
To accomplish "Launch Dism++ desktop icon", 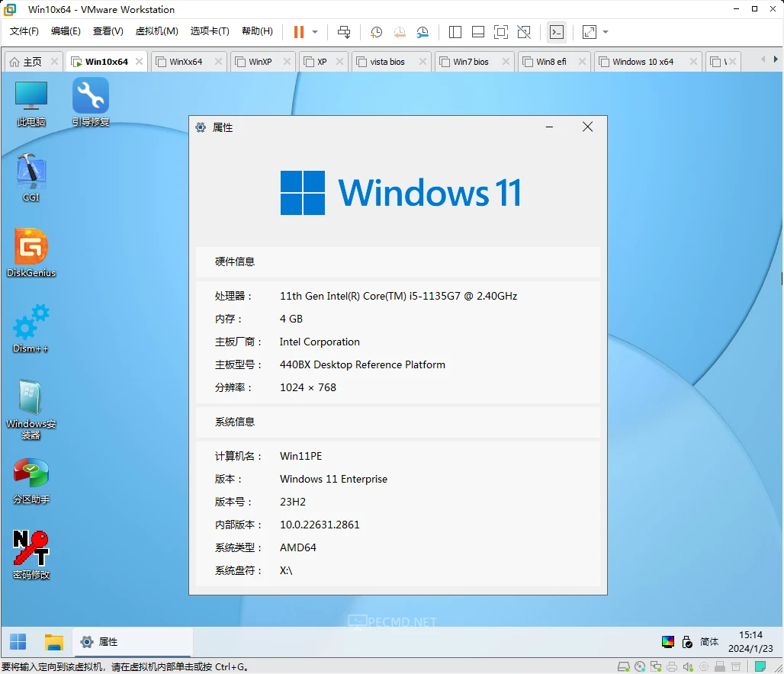I will coord(31,329).
